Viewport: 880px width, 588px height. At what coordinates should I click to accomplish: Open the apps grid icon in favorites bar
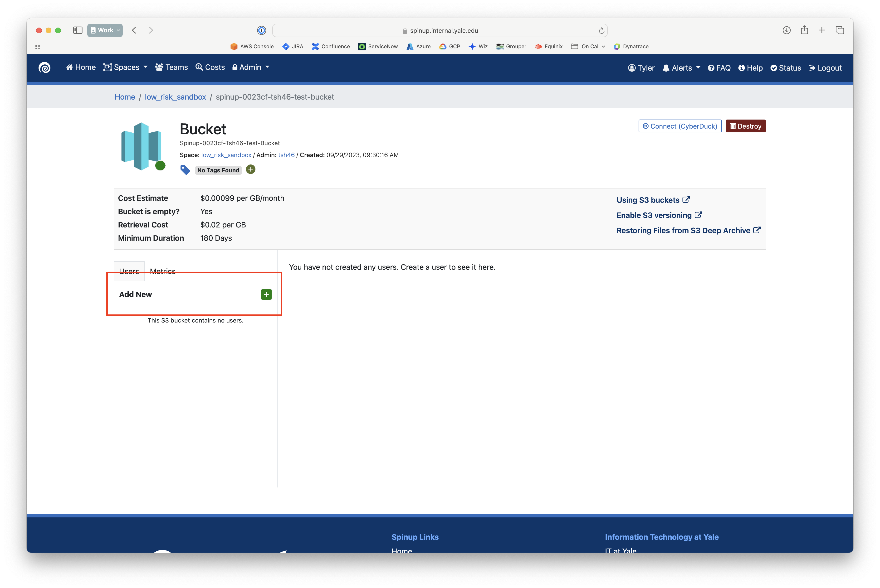click(x=38, y=47)
